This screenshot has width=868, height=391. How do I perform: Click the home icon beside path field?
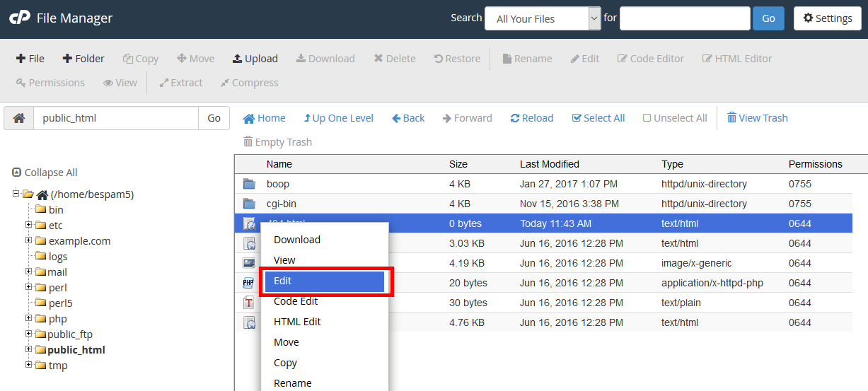[x=19, y=118]
